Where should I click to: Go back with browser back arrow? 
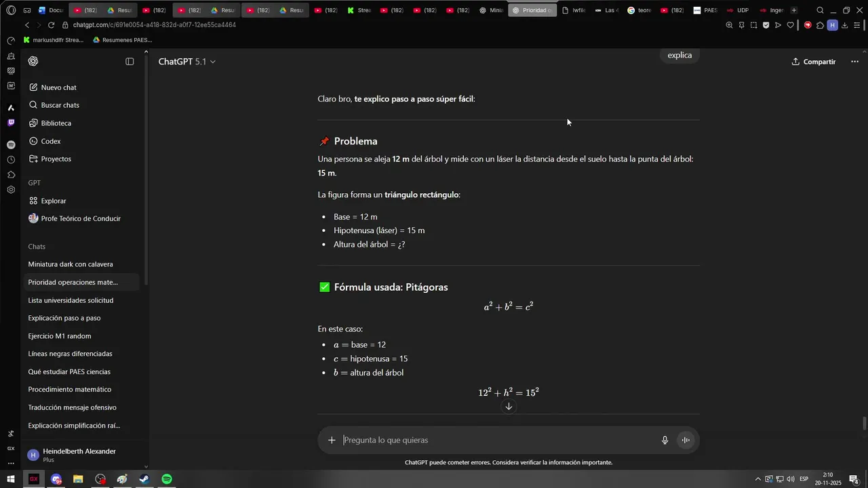(26, 25)
